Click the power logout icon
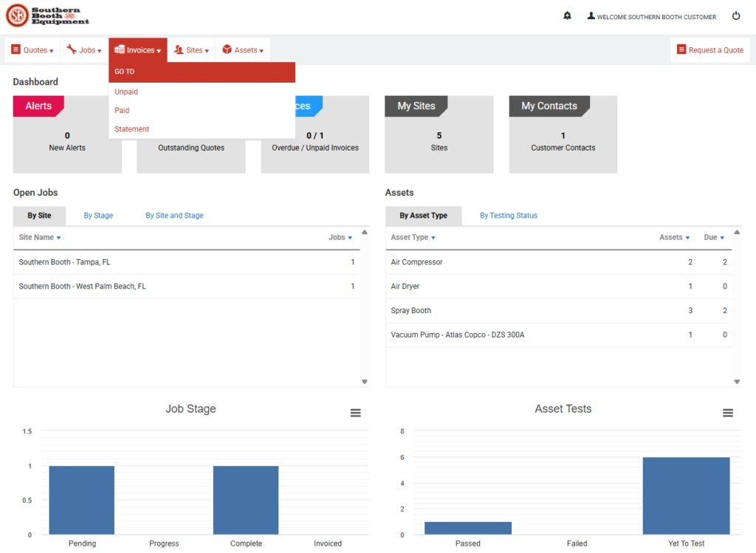The image size is (756, 553). tap(736, 16)
